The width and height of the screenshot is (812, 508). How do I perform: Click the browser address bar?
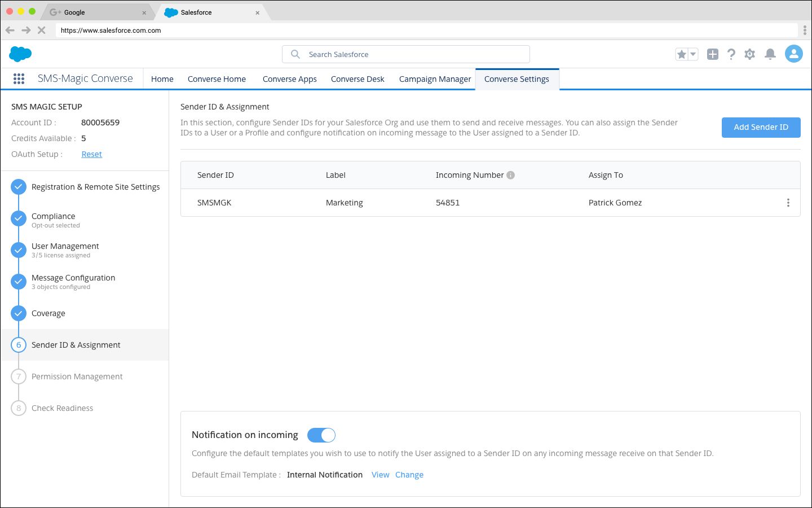(426, 30)
